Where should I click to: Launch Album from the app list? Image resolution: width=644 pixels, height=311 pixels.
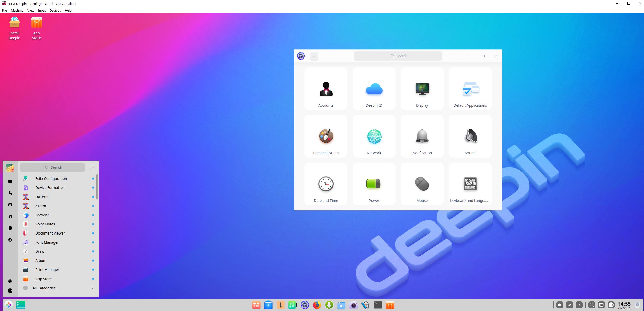pos(58,261)
